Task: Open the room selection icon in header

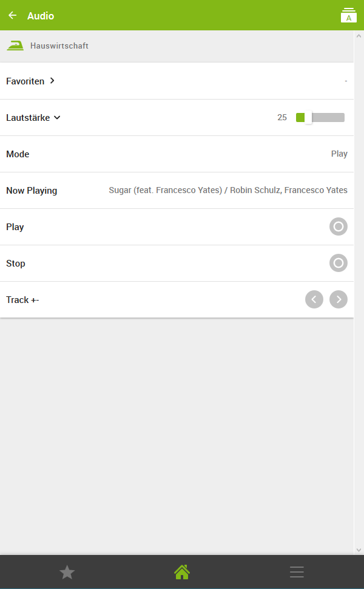Action: pos(349,15)
